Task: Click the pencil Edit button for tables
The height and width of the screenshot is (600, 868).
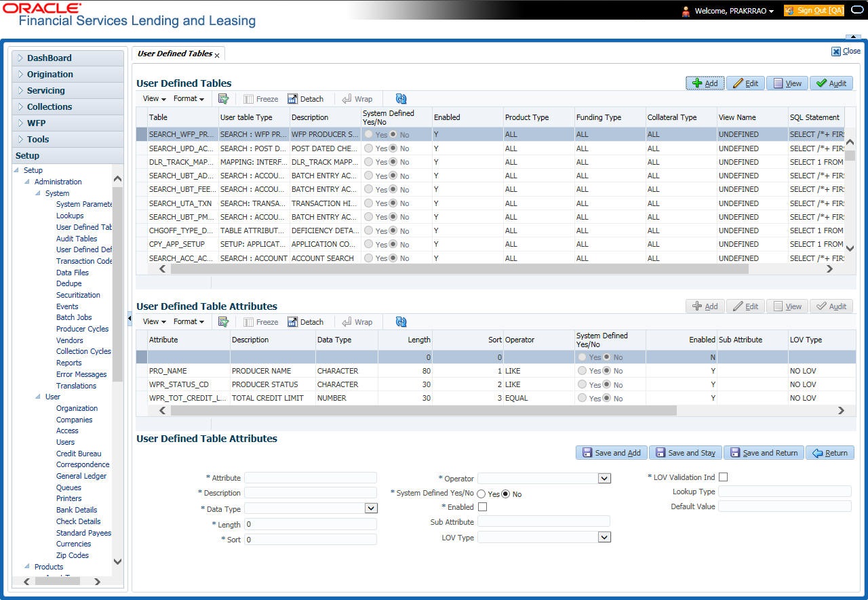Action: [745, 83]
